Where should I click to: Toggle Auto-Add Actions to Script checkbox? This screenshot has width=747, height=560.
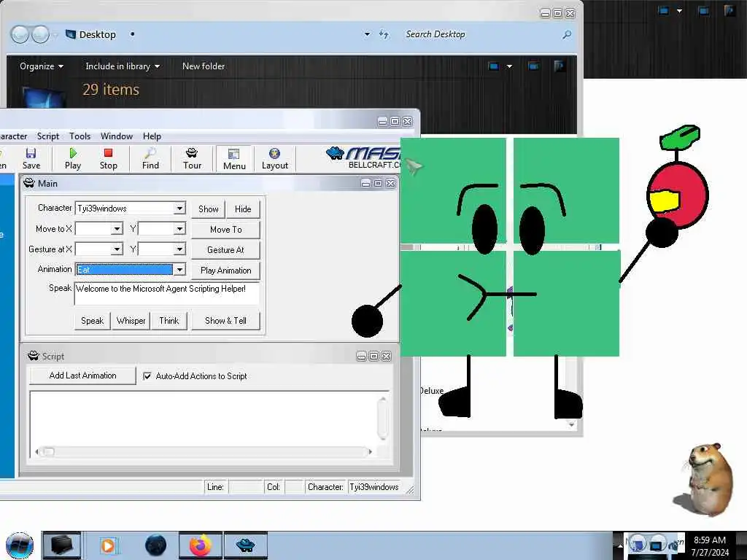click(x=147, y=376)
